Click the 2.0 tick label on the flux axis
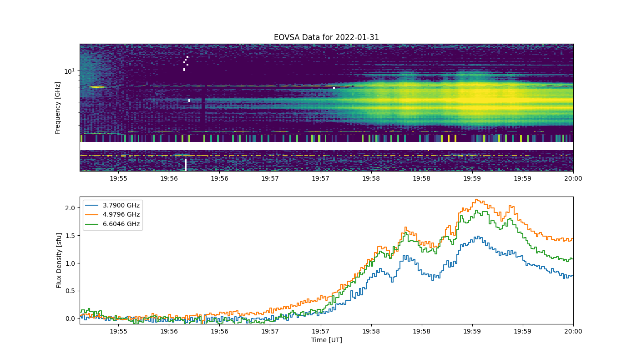This screenshot has height=364, width=637. click(71, 208)
